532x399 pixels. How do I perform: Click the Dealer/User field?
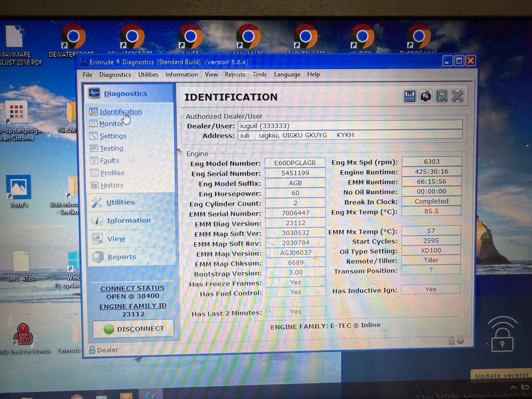[350, 125]
